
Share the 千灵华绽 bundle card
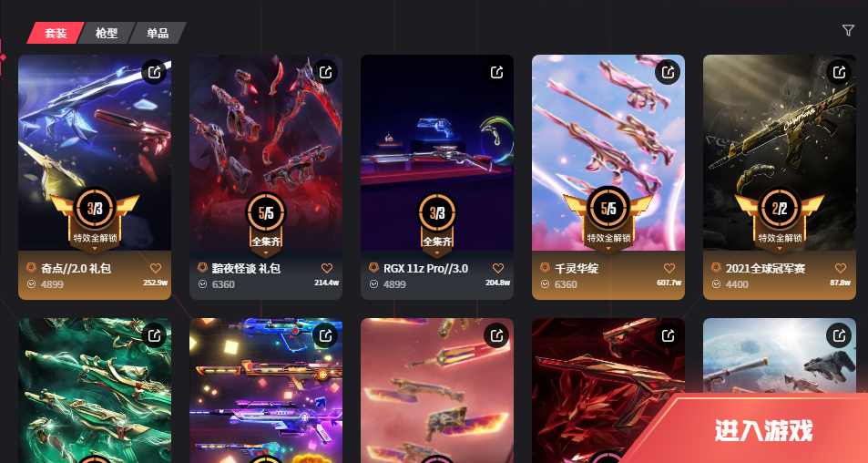coord(668,72)
